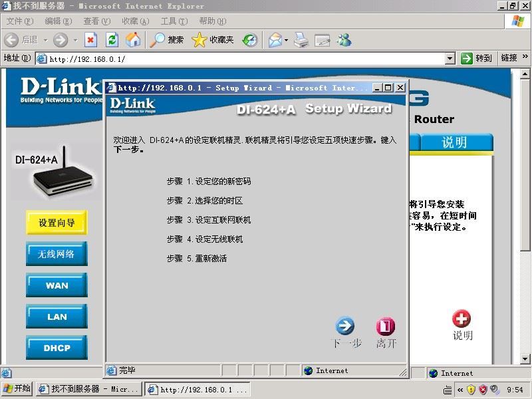Viewport: 532px width, 399px height.
Task: Open the History clock icon
Action: pyautogui.click(x=250, y=40)
